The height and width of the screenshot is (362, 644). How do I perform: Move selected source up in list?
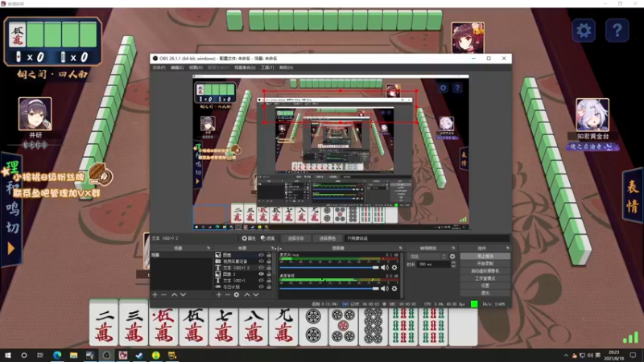(247, 294)
